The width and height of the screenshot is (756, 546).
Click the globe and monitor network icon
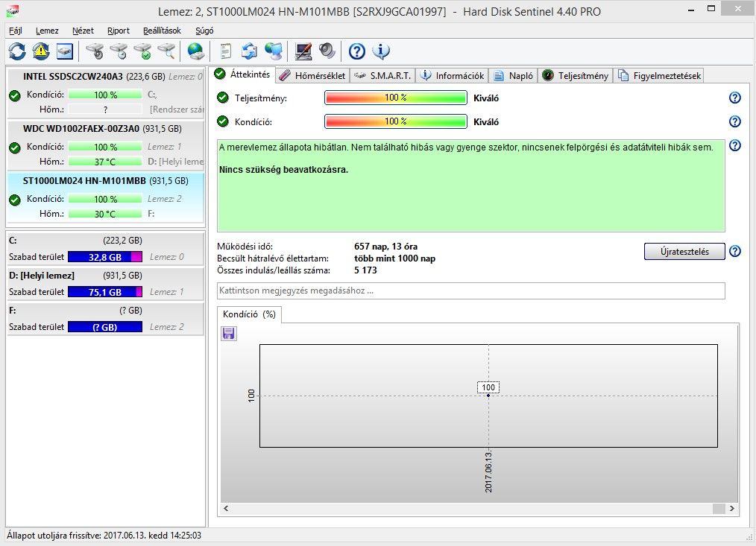point(274,51)
